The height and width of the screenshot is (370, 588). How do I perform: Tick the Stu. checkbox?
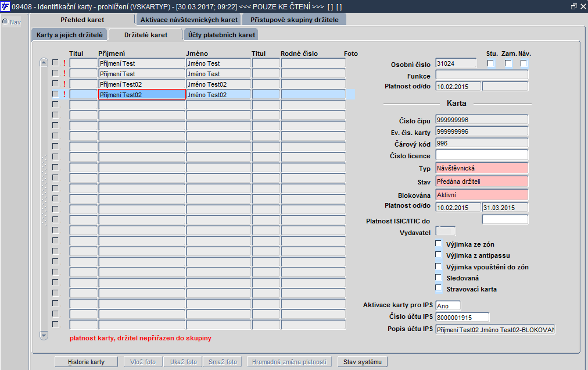point(490,63)
